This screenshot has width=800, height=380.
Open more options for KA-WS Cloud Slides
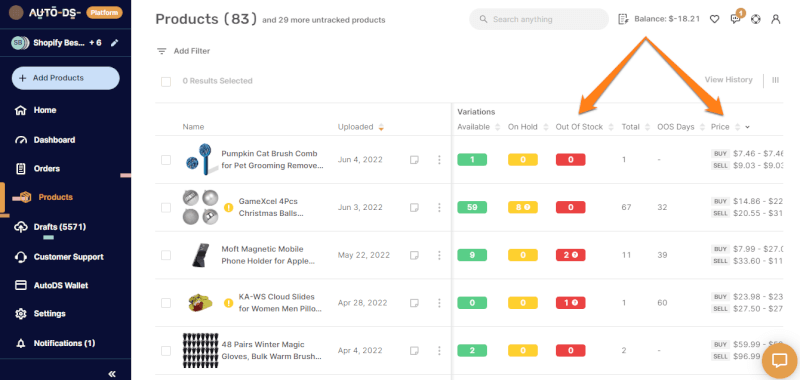pyautogui.click(x=439, y=303)
